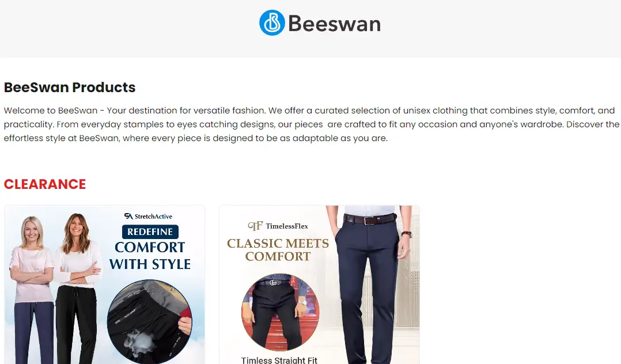Image resolution: width=621 pixels, height=364 pixels.
Task: Click the BeeSwan Products heading
Action: click(70, 87)
